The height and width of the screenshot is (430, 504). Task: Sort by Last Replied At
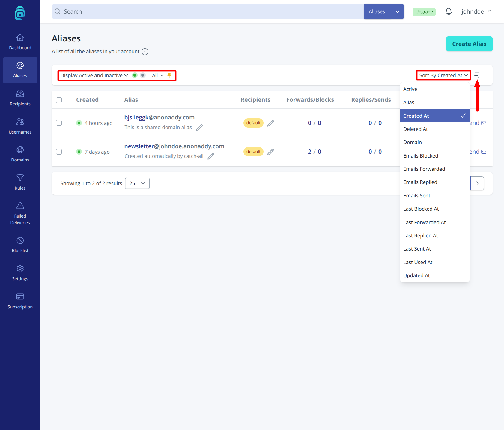pyautogui.click(x=435, y=236)
